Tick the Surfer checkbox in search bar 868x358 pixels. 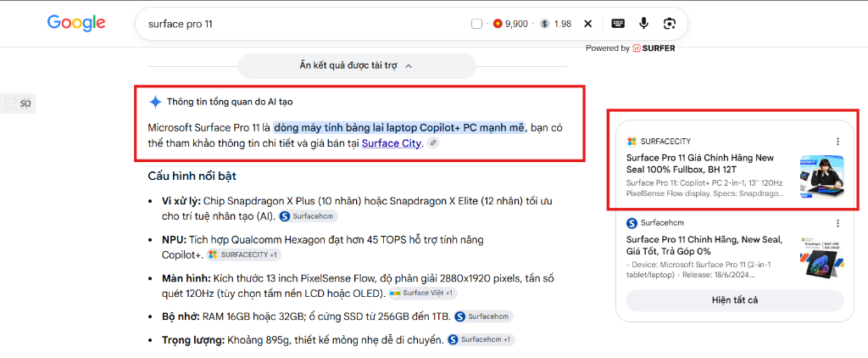(476, 24)
